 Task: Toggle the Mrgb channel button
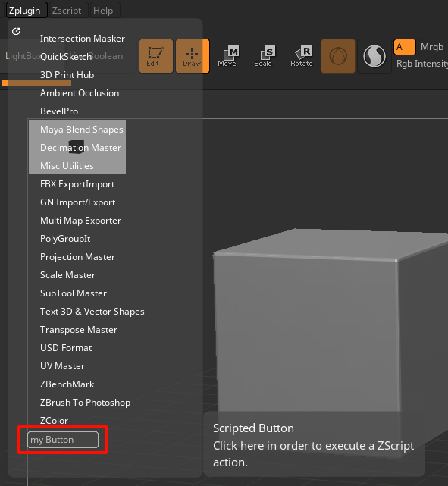click(x=433, y=47)
